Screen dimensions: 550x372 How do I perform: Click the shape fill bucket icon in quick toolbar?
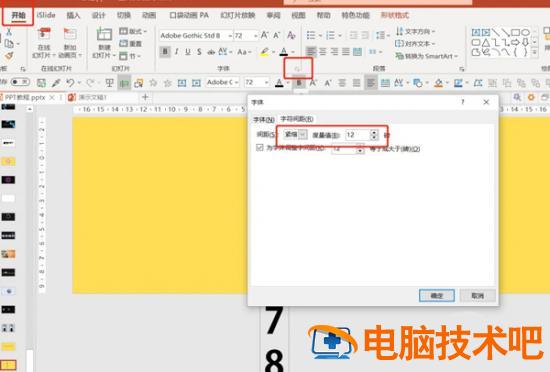[438, 83]
